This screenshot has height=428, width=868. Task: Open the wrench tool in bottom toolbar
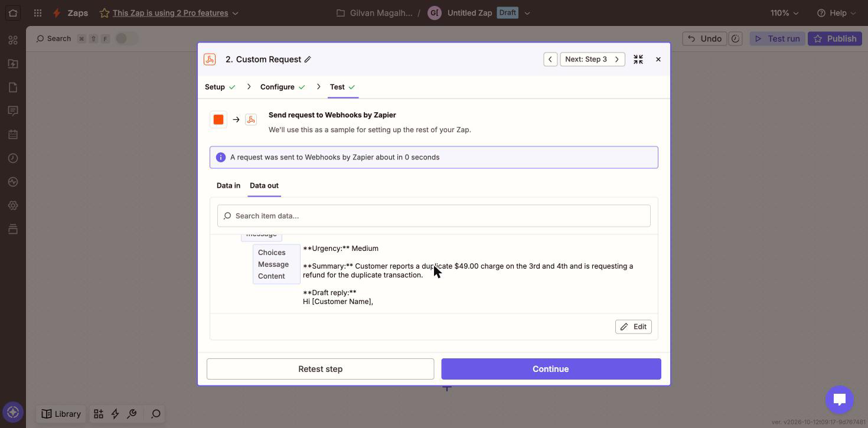pyautogui.click(x=132, y=414)
